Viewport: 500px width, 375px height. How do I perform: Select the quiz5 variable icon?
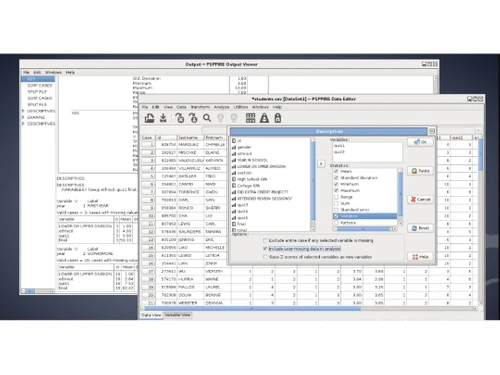234,218
